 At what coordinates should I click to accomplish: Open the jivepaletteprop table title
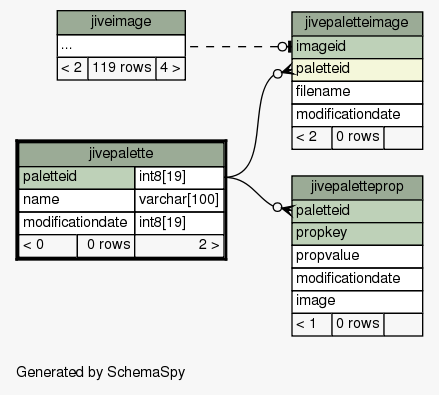pyautogui.click(x=357, y=188)
